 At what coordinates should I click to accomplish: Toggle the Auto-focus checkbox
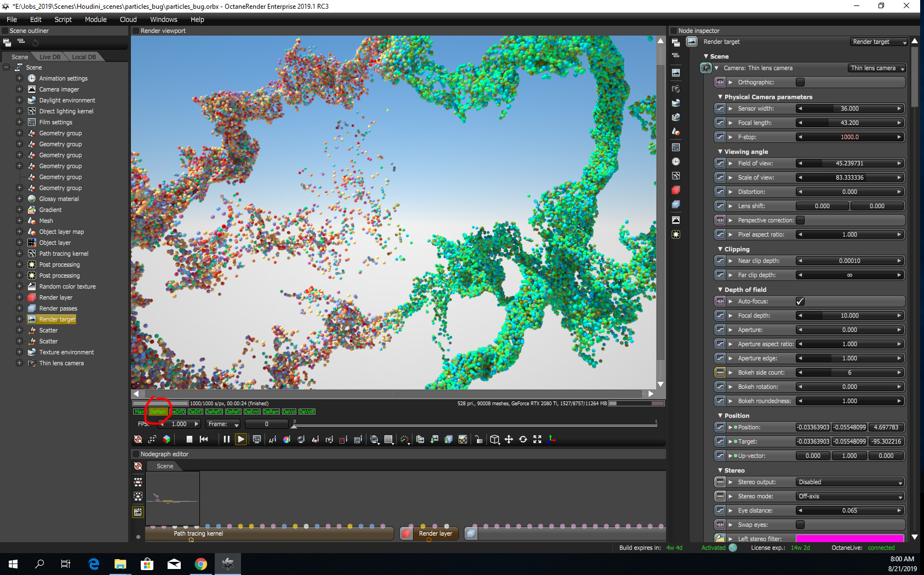tap(800, 301)
